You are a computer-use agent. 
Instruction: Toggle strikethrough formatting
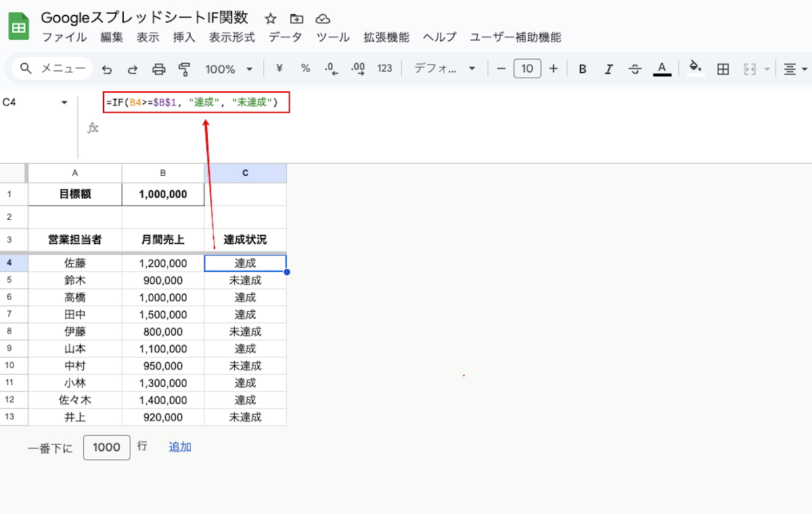coord(635,69)
